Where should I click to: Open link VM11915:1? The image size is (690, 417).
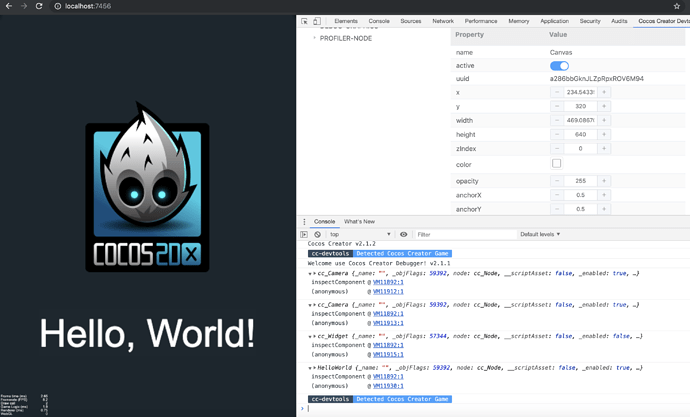(x=388, y=355)
